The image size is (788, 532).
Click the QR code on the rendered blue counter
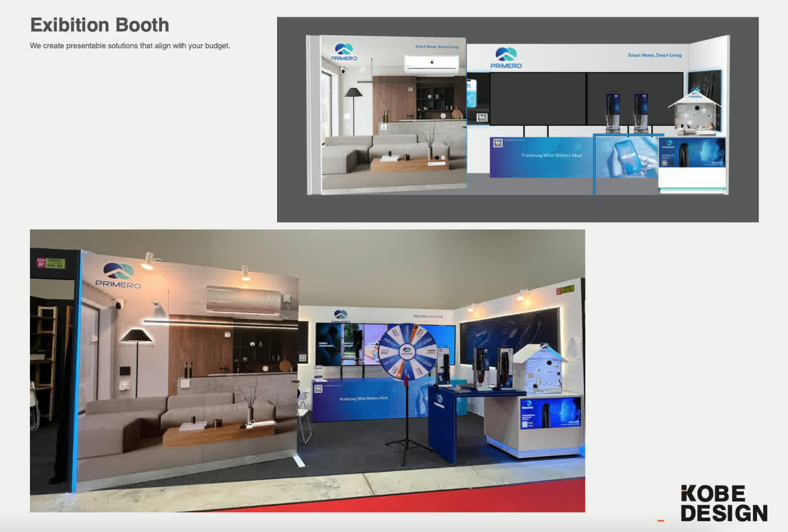(498, 143)
